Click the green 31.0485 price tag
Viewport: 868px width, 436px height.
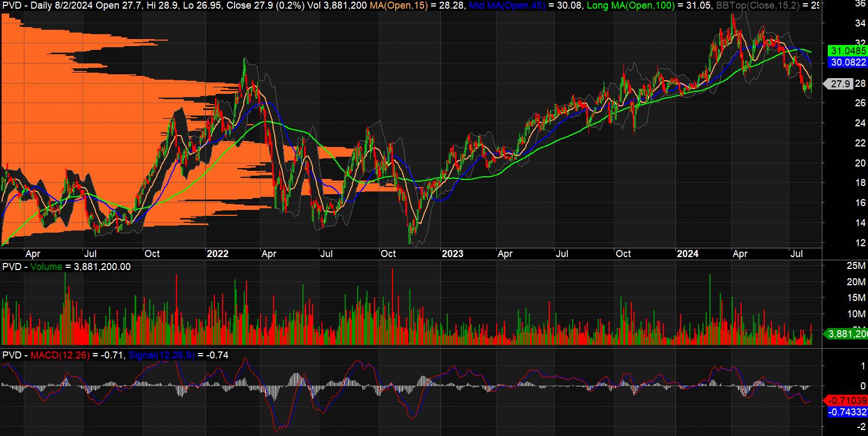tap(847, 51)
